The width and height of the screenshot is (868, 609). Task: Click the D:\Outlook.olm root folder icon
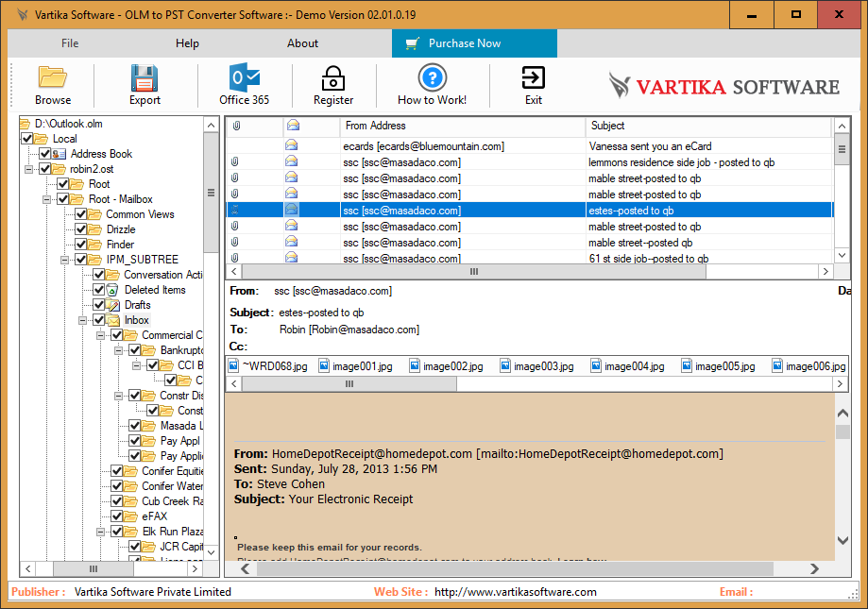pos(25,124)
